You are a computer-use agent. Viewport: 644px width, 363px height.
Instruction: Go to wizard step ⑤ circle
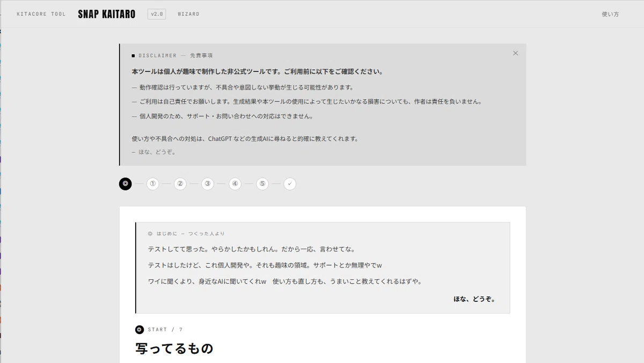coord(262,184)
